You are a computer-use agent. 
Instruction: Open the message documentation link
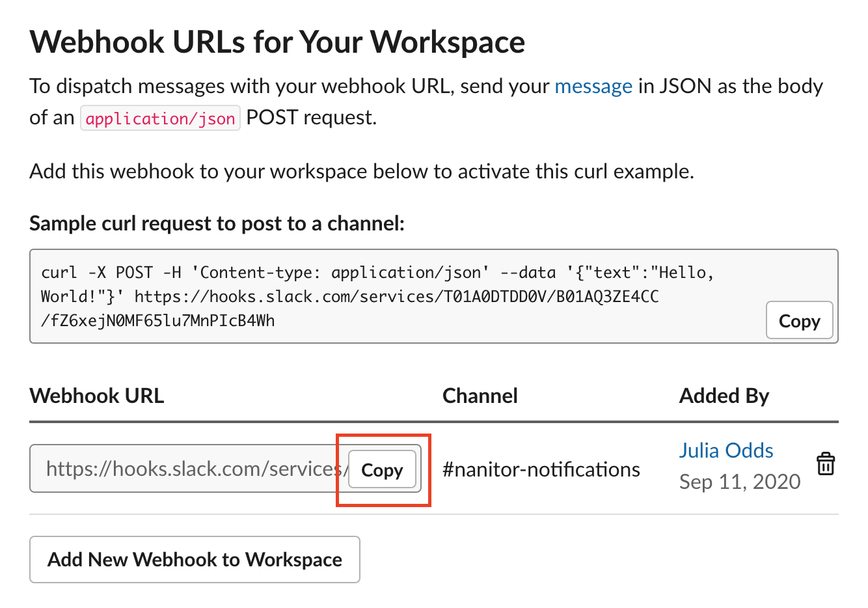point(593,85)
